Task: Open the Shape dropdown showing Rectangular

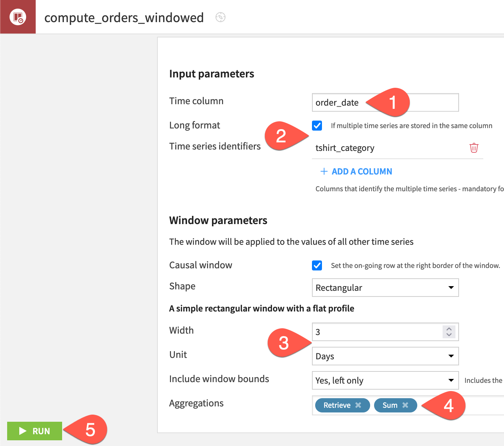Action: pyautogui.click(x=385, y=288)
